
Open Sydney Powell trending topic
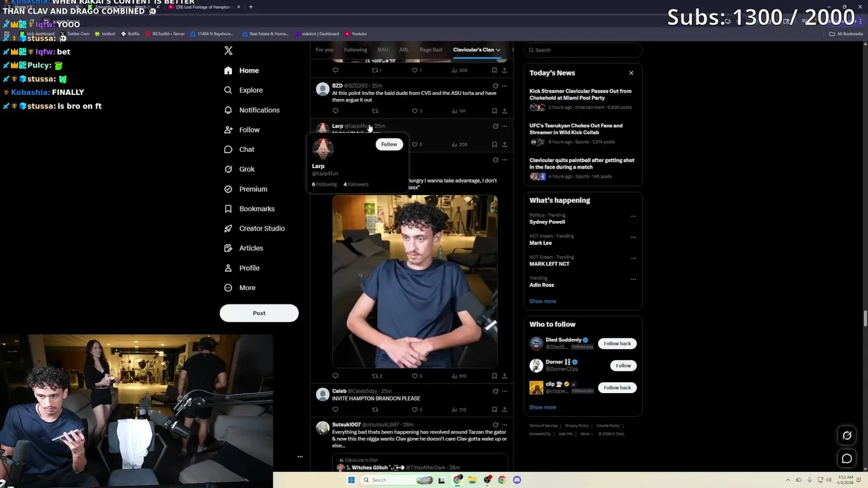[x=547, y=222]
